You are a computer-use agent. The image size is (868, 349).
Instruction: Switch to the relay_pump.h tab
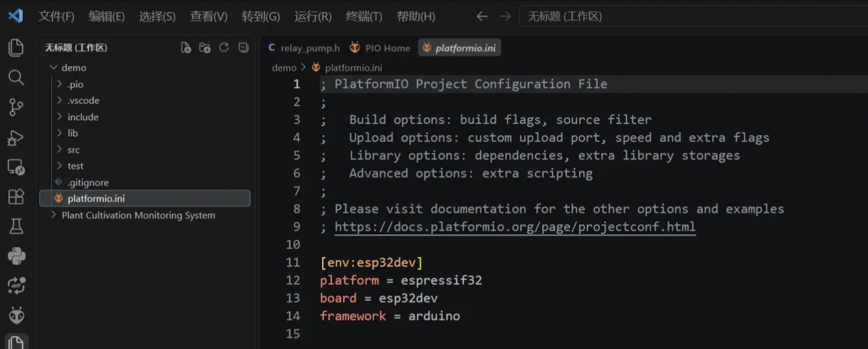pos(304,48)
